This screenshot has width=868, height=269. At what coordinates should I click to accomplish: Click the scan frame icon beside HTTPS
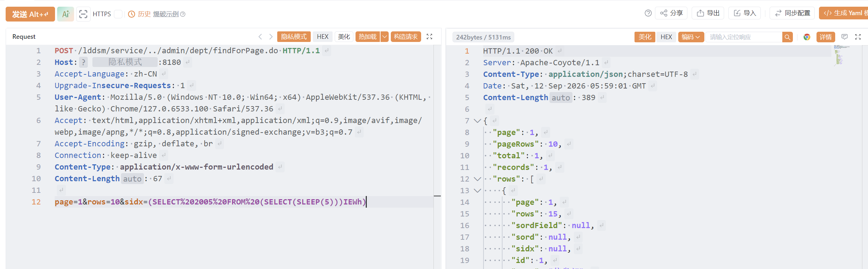tap(83, 14)
